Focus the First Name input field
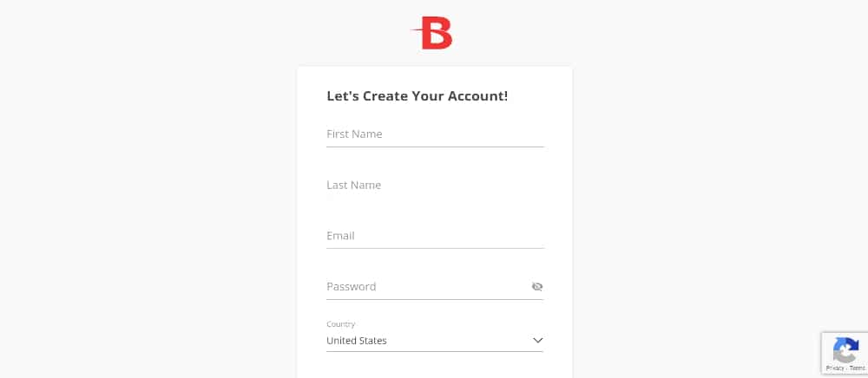This screenshot has width=868, height=378. click(434, 134)
